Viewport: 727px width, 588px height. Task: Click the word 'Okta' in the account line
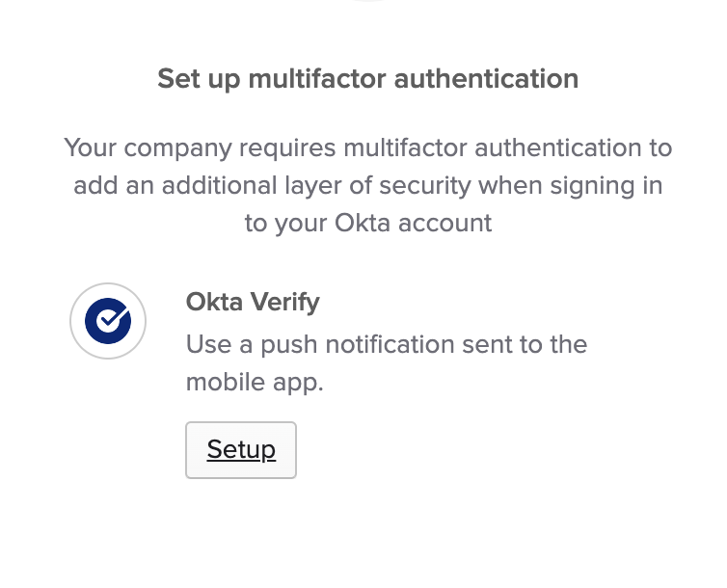pyautogui.click(x=362, y=223)
